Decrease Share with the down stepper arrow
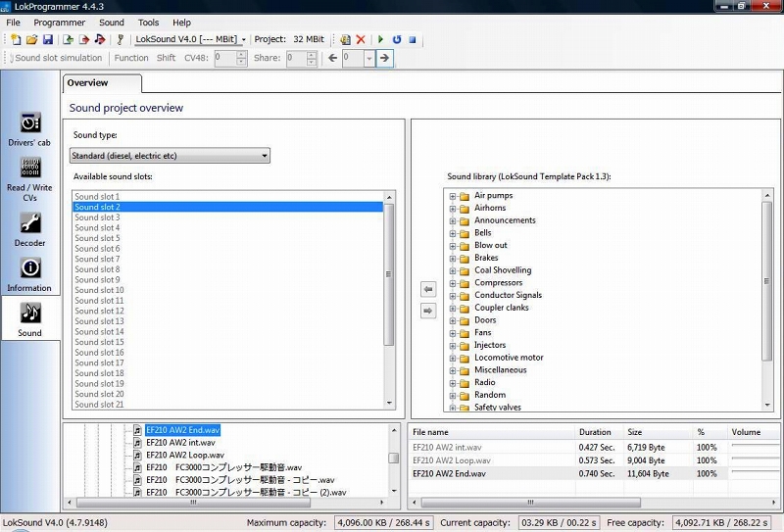This screenshot has width=784, height=532. coord(312,62)
